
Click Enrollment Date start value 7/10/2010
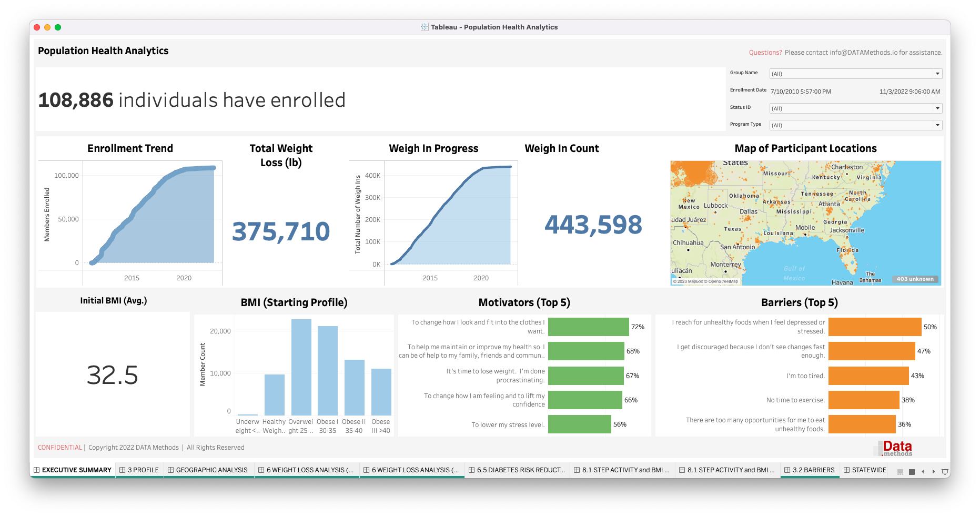[x=801, y=92]
